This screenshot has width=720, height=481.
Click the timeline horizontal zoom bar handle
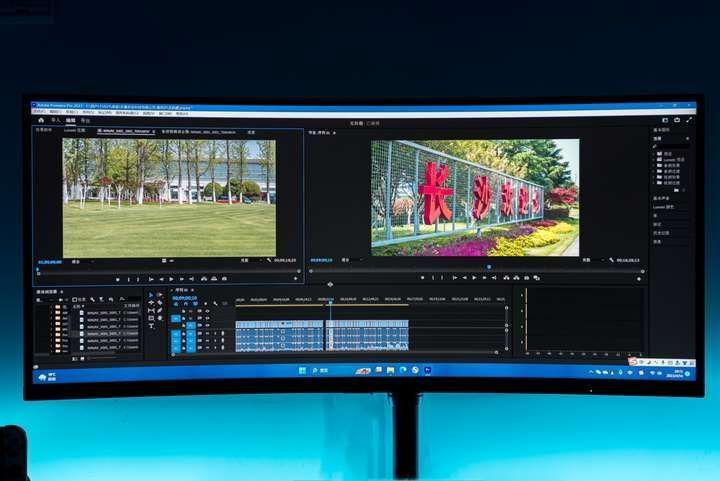[x=496, y=352]
